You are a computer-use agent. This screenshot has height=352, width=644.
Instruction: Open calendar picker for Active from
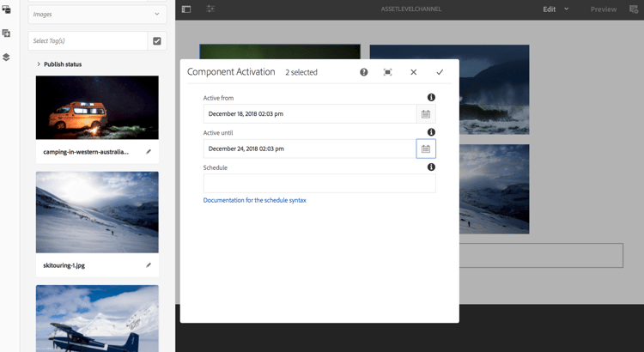pyautogui.click(x=426, y=114)
